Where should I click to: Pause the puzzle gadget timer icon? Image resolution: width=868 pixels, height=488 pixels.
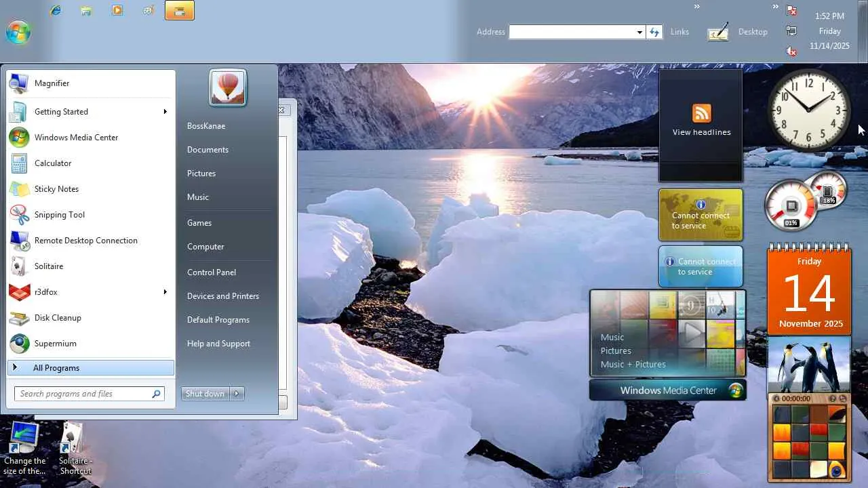(776, 399)
